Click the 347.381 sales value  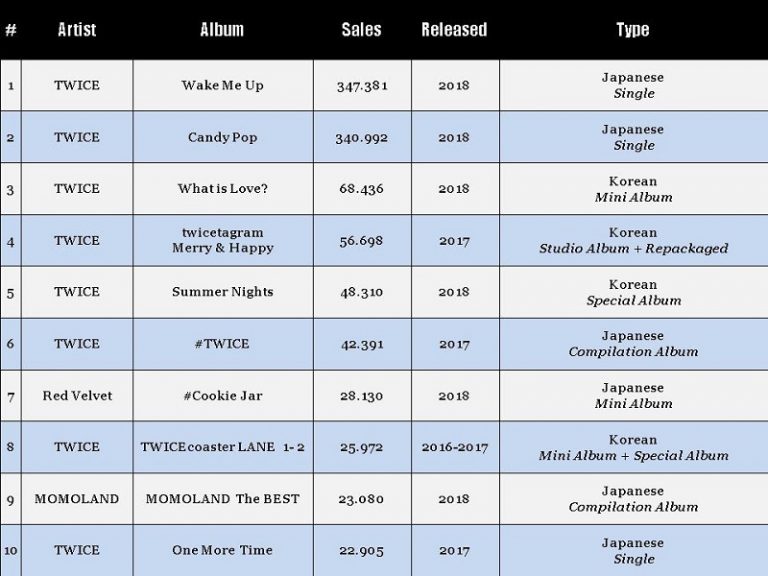(x=362, y=86)
